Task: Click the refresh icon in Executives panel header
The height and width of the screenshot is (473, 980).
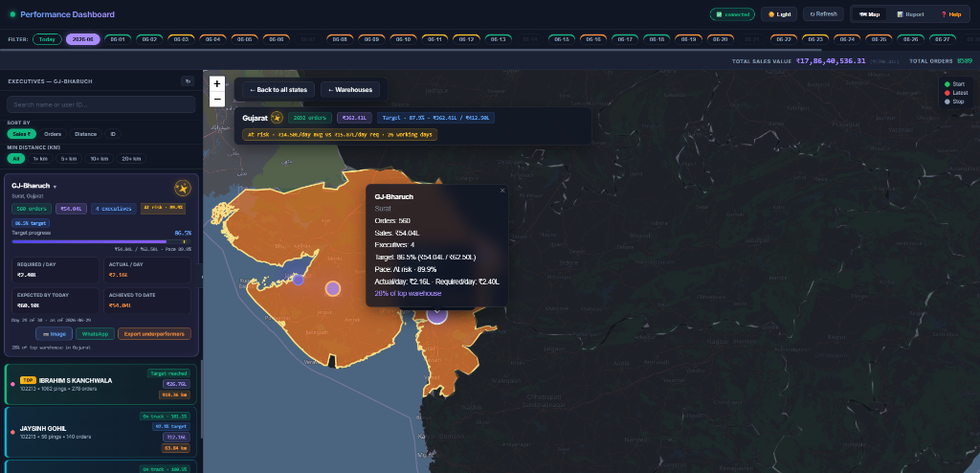Action: coord(188,81)
